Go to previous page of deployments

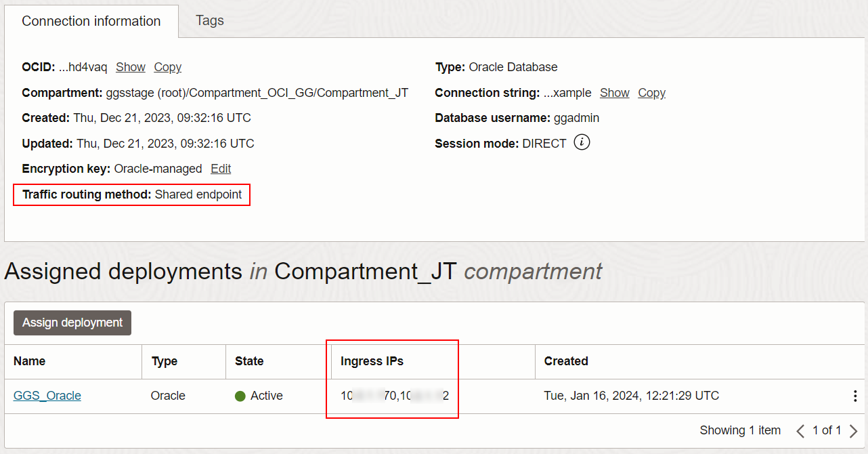click(801, 430)
